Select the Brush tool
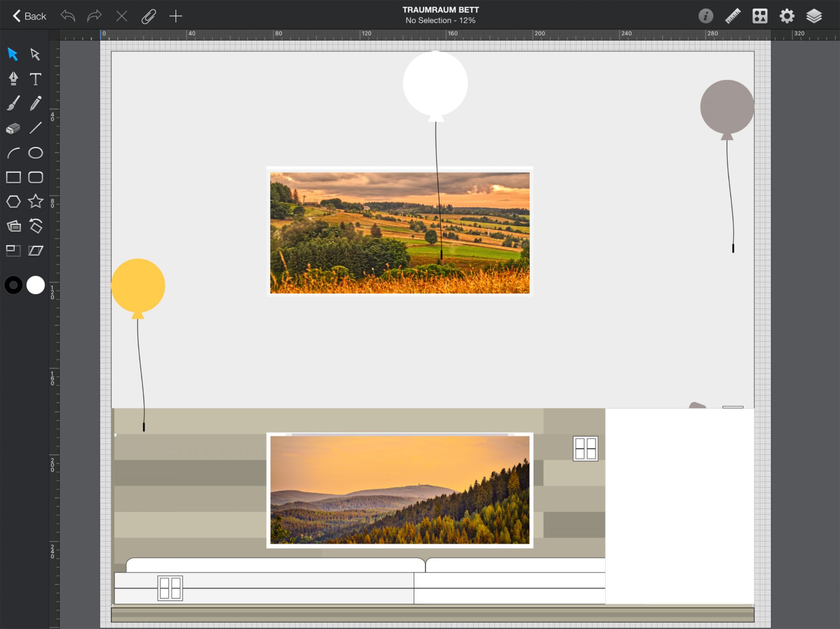 pyautogui.click(x=13, y=103)
